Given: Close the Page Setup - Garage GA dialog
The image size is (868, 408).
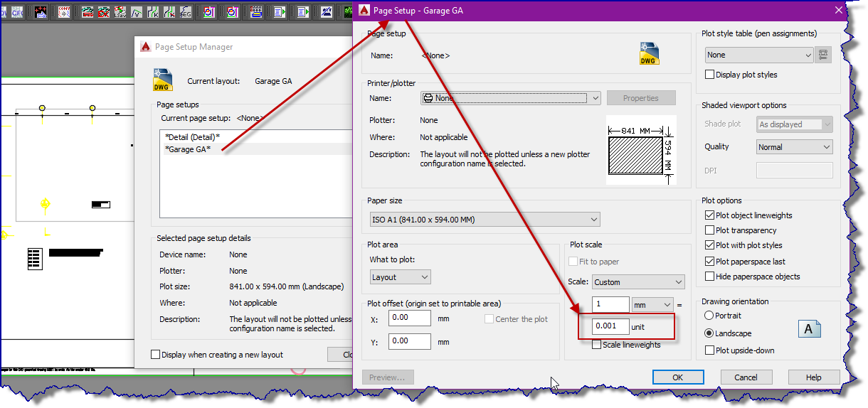Looking at the screenshot, I should click(838, 10).
